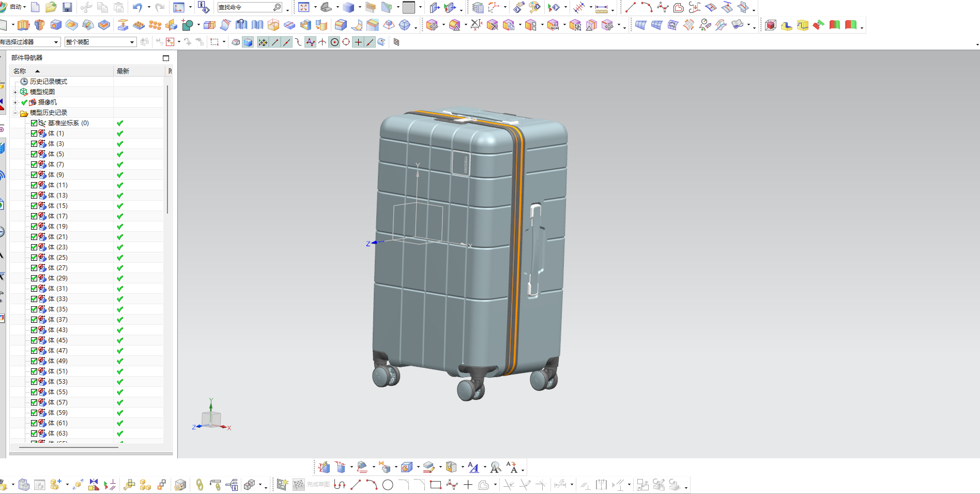This screenshot has width=980, height=494.
Task: Select the Arc curve tool
Action: (647, 7)
